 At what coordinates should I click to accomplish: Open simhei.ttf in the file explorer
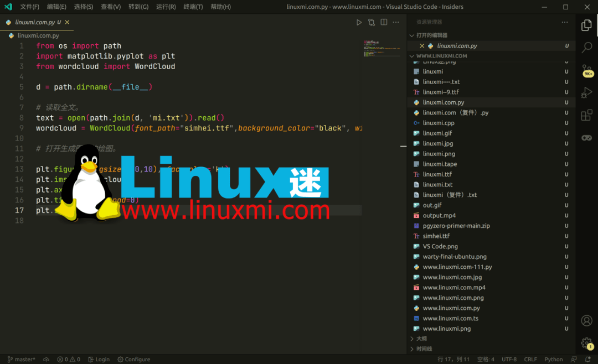click(x=436, y=236)
